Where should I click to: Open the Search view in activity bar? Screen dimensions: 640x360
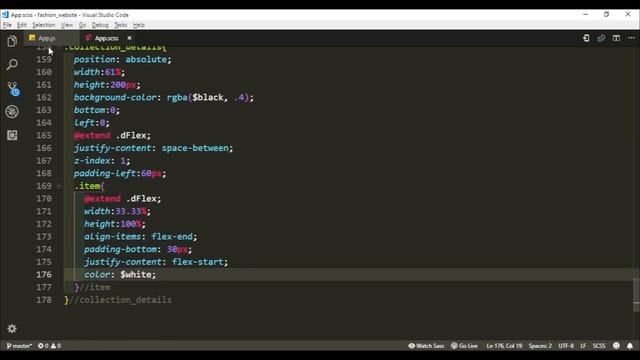(x=12, y=64)
